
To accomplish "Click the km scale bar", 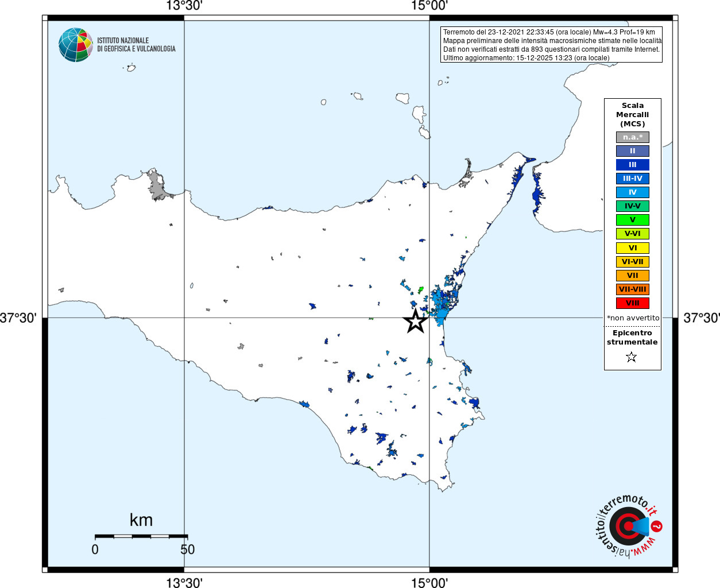I will pos(141,536).
